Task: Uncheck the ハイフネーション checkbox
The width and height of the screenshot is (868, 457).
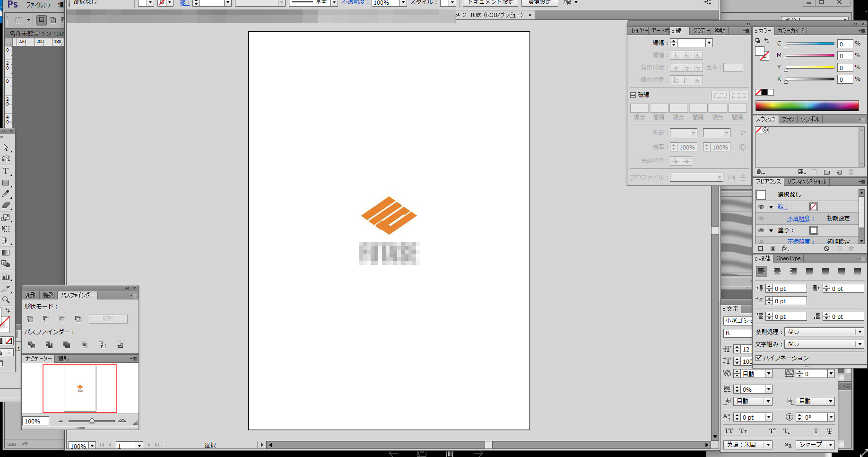Action: coord(759,358)
